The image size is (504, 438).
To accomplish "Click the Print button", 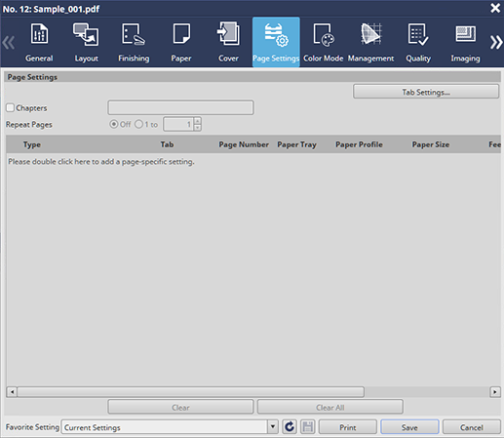I will pyautogui.click(x=348, y=427).
